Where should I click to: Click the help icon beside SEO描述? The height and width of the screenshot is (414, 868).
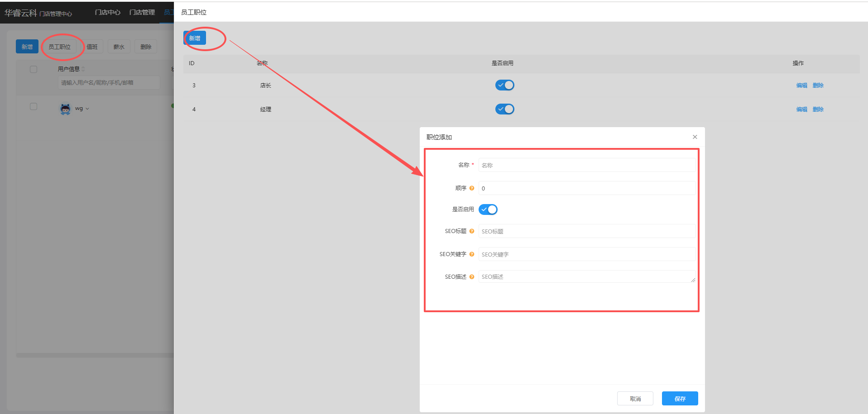(472, 277)
